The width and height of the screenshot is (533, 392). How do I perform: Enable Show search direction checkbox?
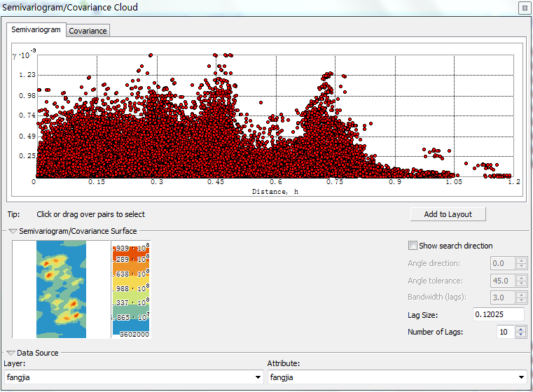coord(413,246)
